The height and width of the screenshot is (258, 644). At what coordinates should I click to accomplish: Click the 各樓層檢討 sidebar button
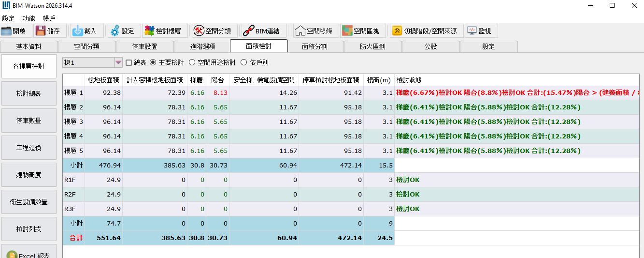29,66
